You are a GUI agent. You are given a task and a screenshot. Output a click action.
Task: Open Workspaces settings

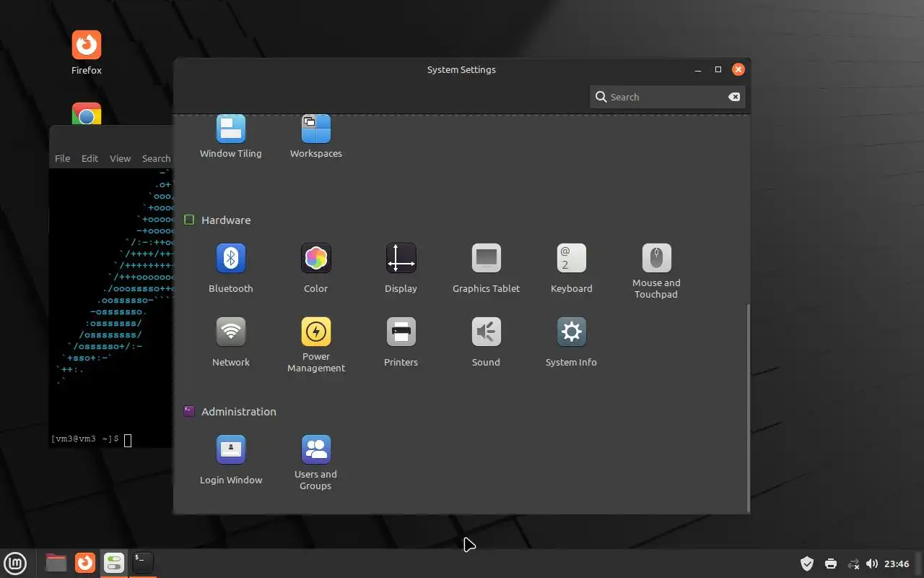(x=316, y=137)
